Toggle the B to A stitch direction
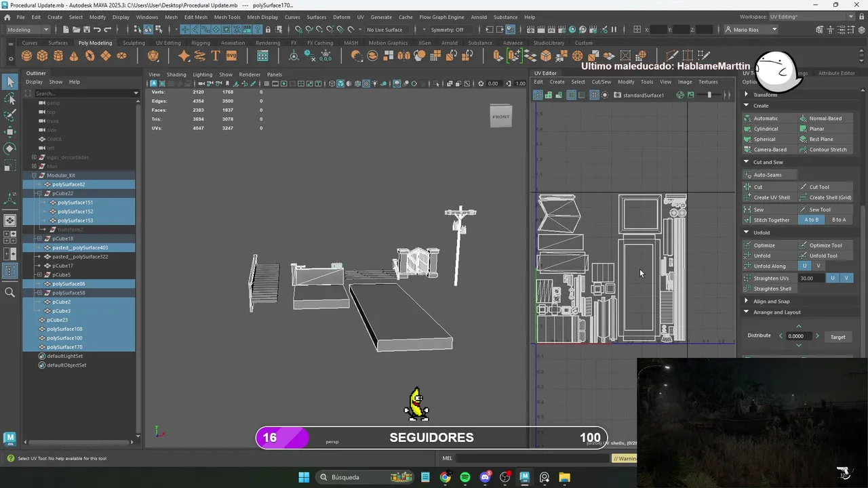 [839, 220]
